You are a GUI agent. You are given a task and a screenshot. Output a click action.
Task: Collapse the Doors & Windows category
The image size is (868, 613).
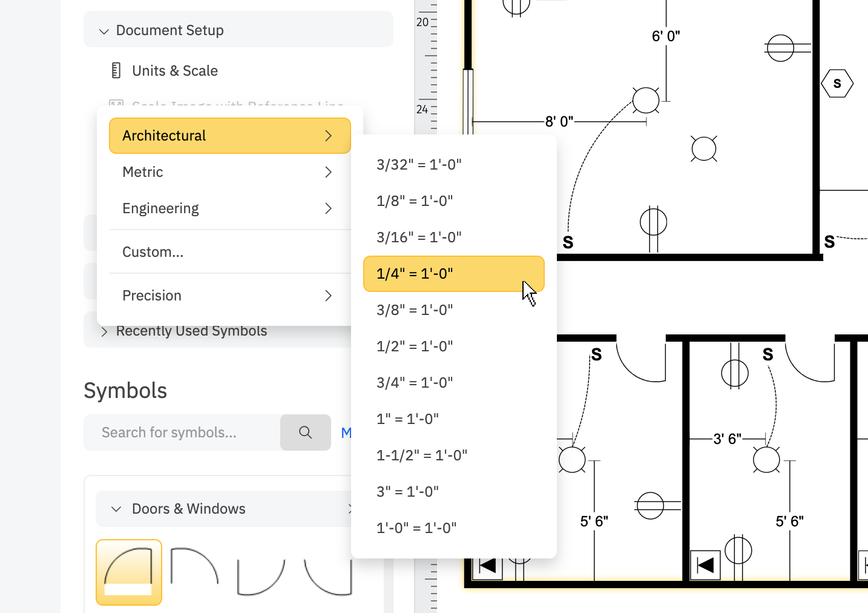pyautogui.click(x=116, y=509)
